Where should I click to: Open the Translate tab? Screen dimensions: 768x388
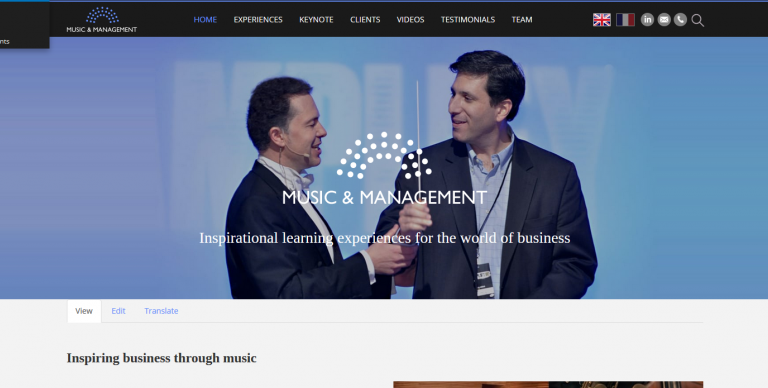(x=161, y=311)
